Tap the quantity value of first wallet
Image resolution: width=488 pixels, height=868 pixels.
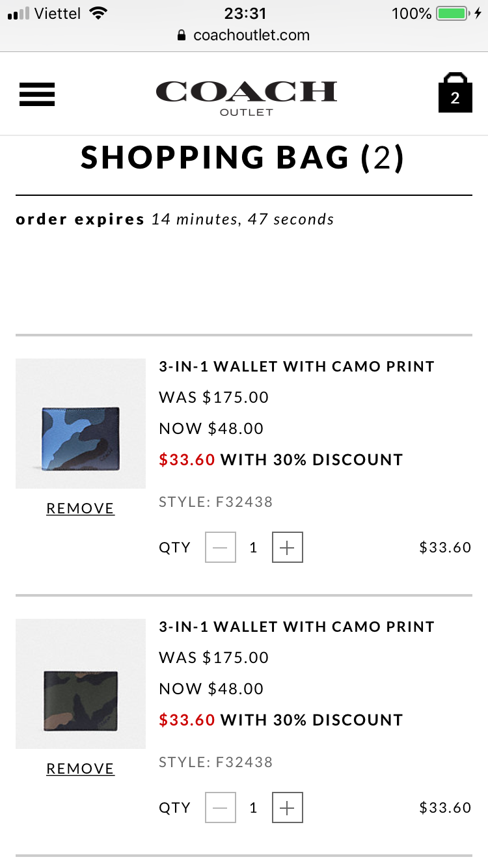click(x=253, y=548)
